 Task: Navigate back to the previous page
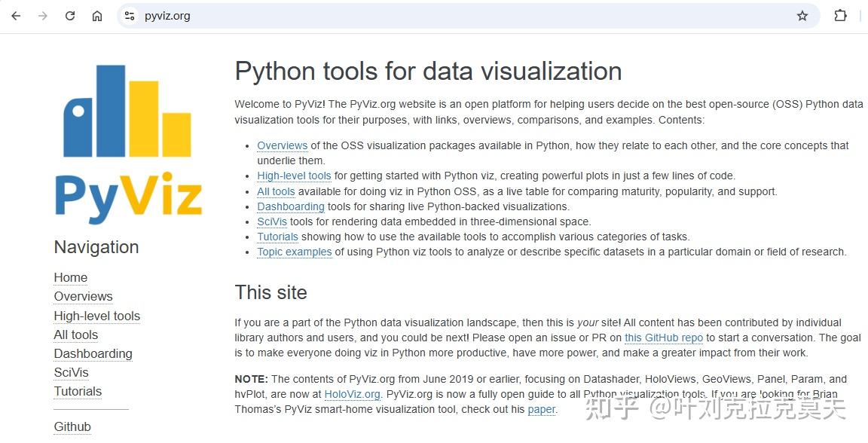coord(16,15)
